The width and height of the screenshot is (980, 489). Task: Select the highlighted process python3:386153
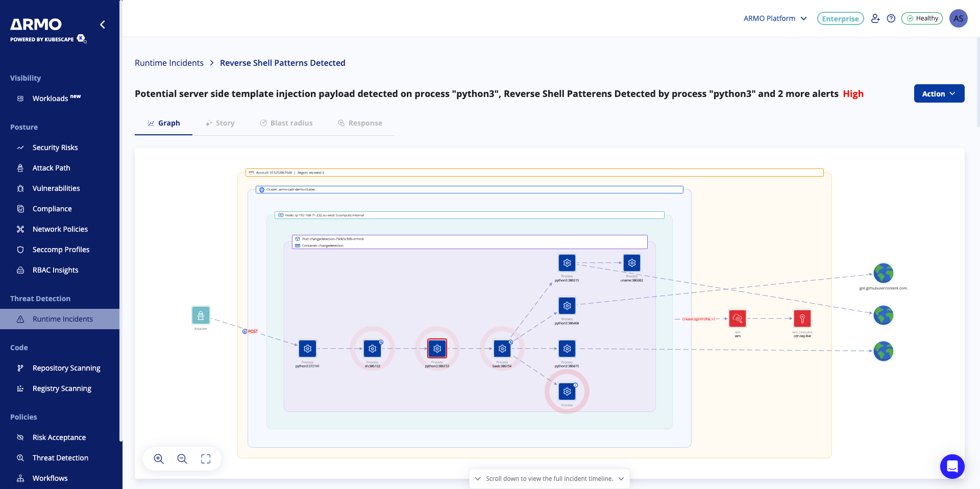click(x=437, y=349)
